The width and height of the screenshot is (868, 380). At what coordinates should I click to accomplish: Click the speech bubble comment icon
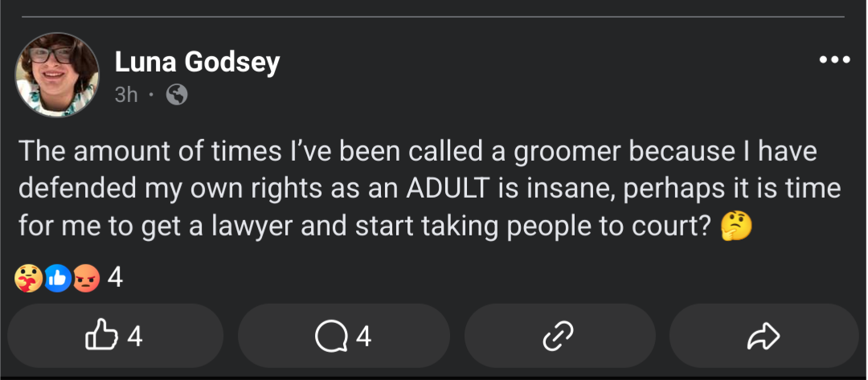(332, 337)
